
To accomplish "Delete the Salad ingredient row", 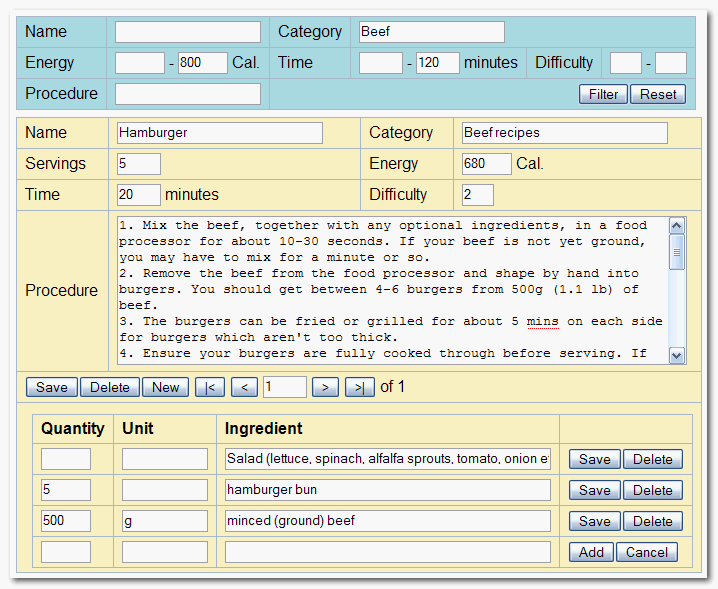I will [652, 459].
